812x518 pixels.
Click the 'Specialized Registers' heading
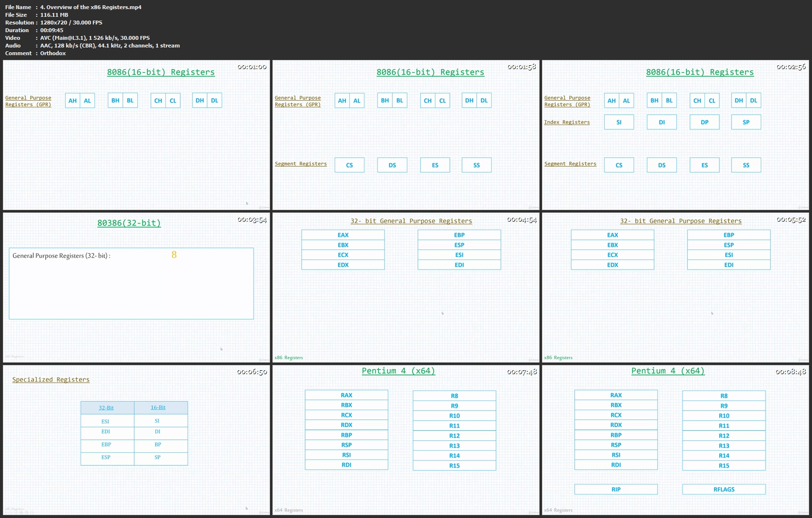[51, 379]
